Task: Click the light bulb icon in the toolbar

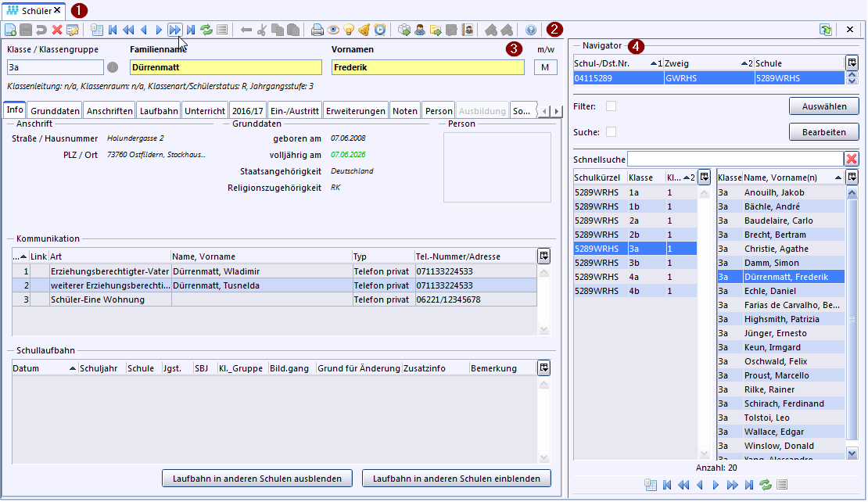Action: [348, 30]
